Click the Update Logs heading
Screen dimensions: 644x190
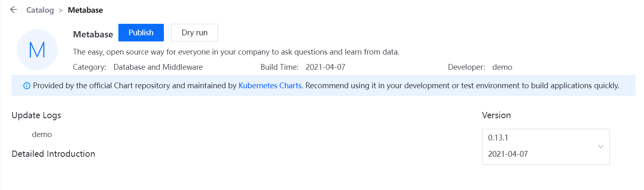click(x=36, y=115)
